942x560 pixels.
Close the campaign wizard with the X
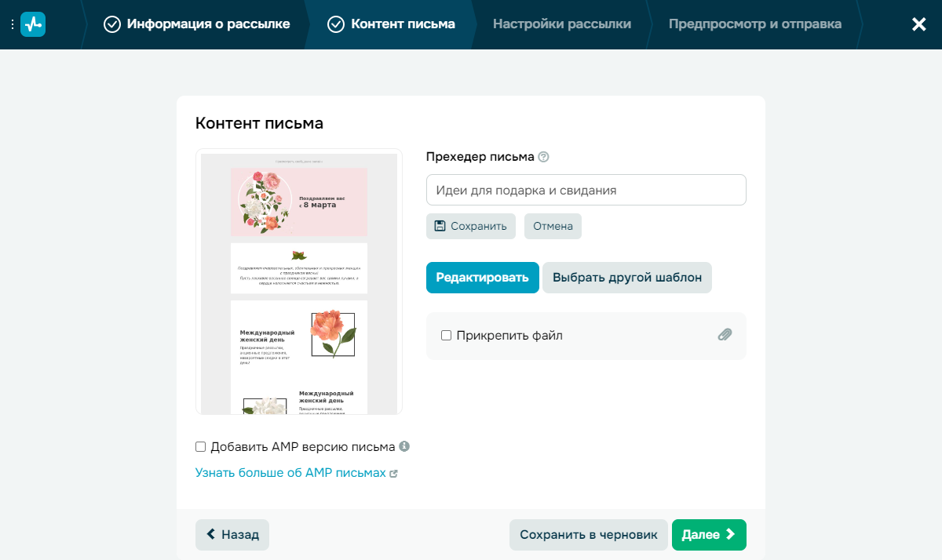point(918,24)
